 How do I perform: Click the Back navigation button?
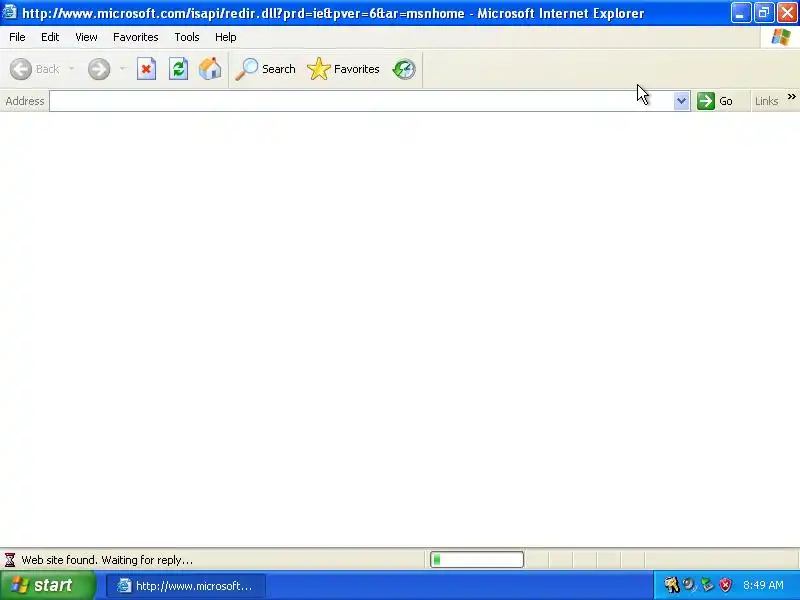(x=34, y=69)
